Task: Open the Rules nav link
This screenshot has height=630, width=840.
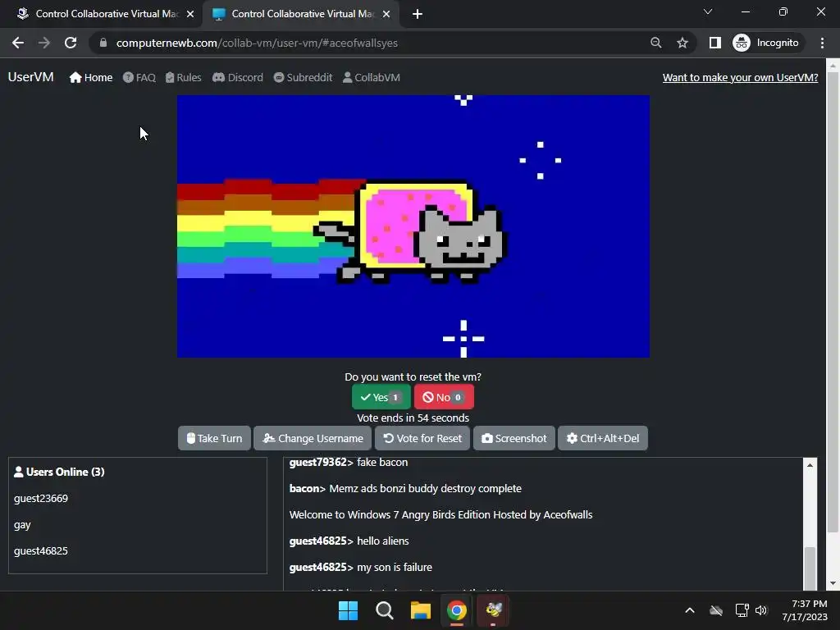Action: (183, 78)
